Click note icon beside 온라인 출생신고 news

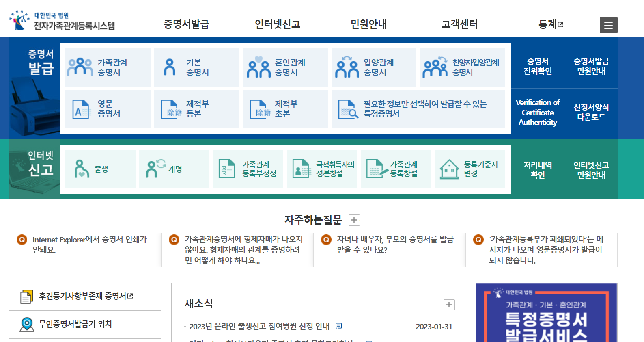click(339, 326)
